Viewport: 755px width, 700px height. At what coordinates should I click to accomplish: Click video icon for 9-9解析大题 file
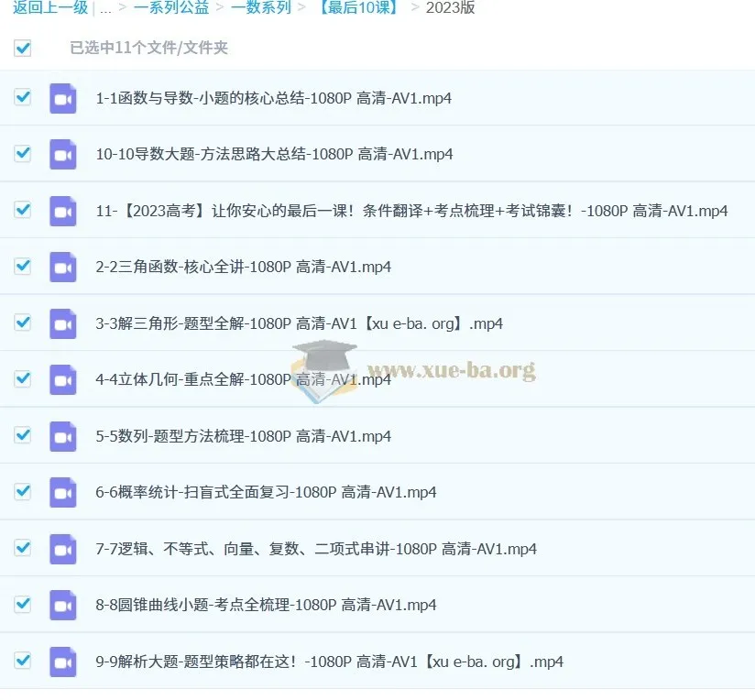click(63, 662)
